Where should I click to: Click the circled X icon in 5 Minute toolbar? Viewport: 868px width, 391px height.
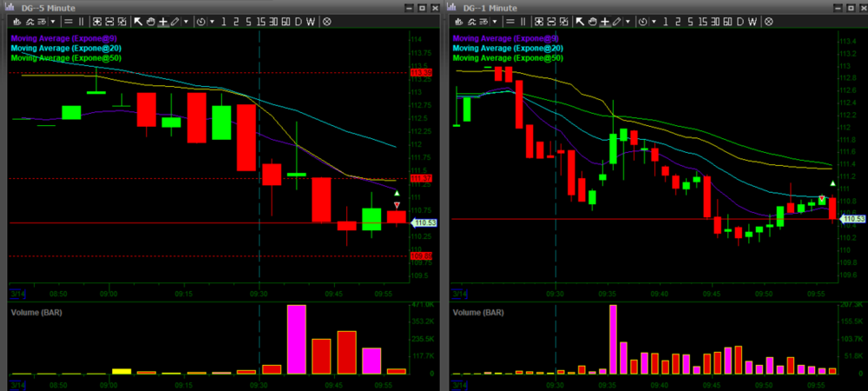[326, 21]
